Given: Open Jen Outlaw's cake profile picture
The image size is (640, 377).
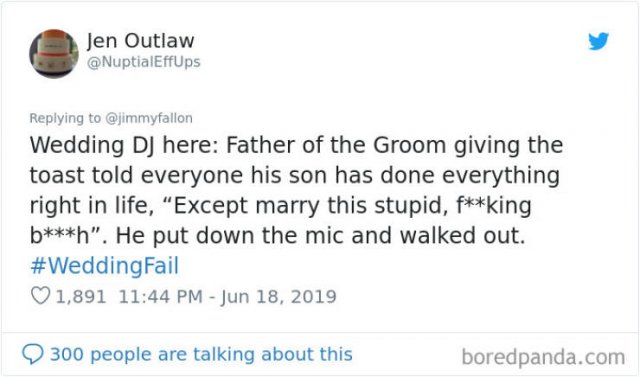Looking at the screenshot, I should coord(54,54).
